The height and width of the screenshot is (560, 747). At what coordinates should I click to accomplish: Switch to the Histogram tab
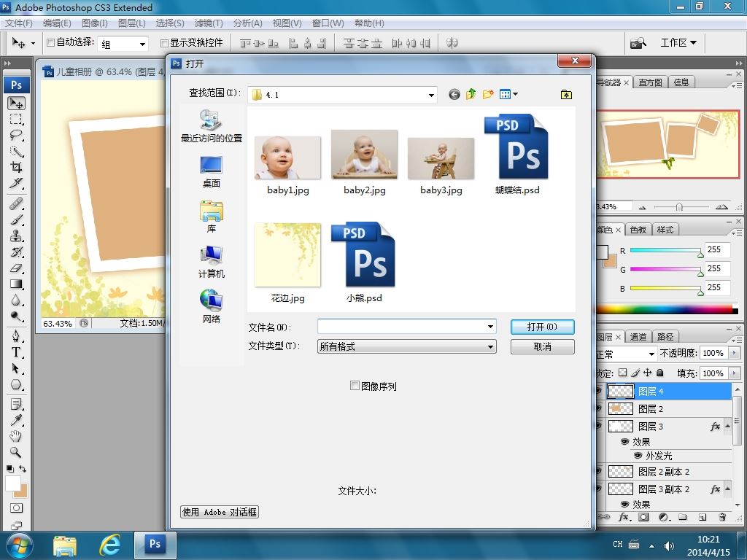[x=650, y=82]
